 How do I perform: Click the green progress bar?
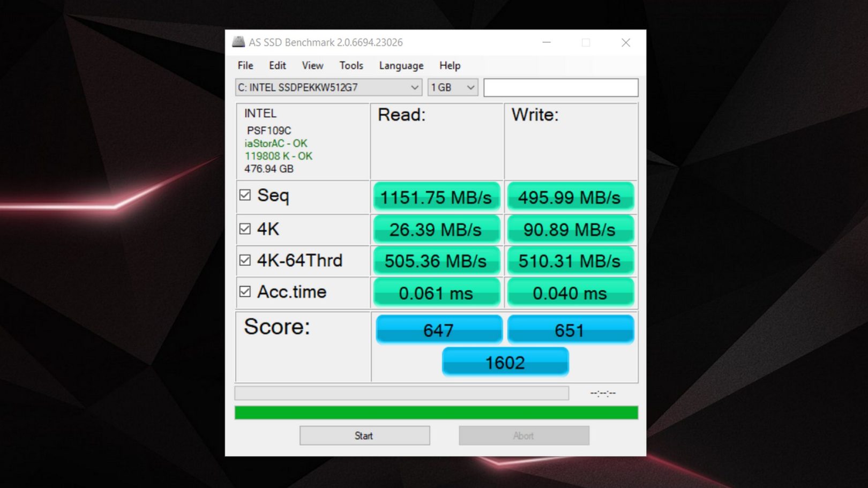click(436, 412)
